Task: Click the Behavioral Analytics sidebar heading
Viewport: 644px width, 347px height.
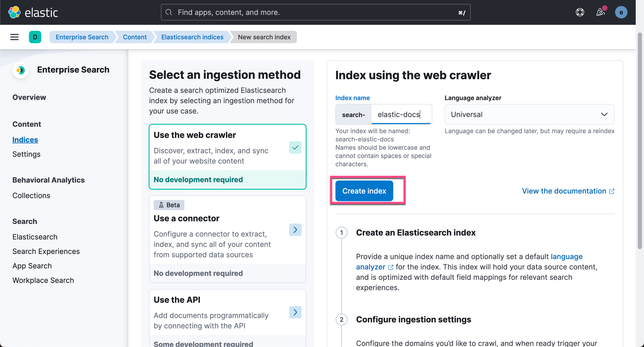Action: coord(49,180)
